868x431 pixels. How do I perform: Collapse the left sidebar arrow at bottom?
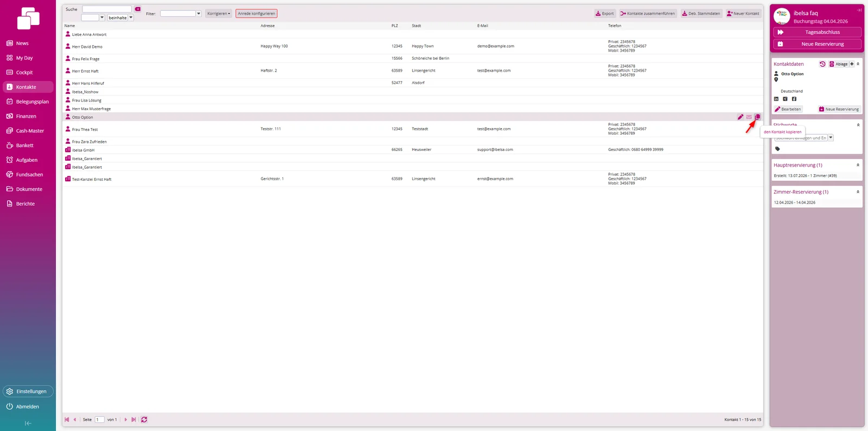(28, 423)
